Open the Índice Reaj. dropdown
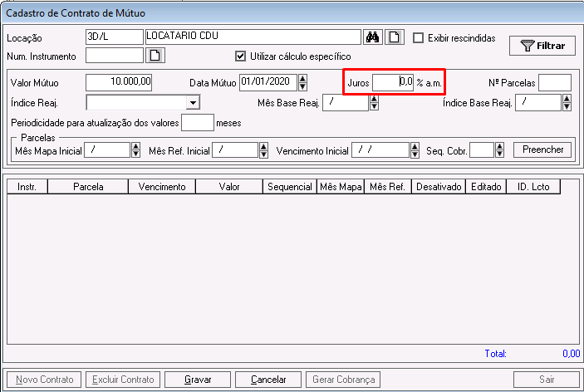 coord(193,102)
